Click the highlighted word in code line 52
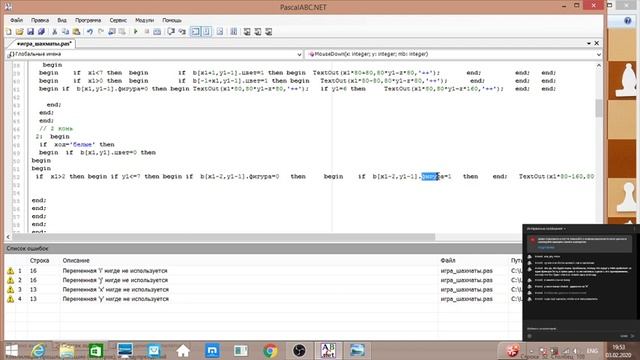This screenshot has height=360, width=640. (429, 176)
